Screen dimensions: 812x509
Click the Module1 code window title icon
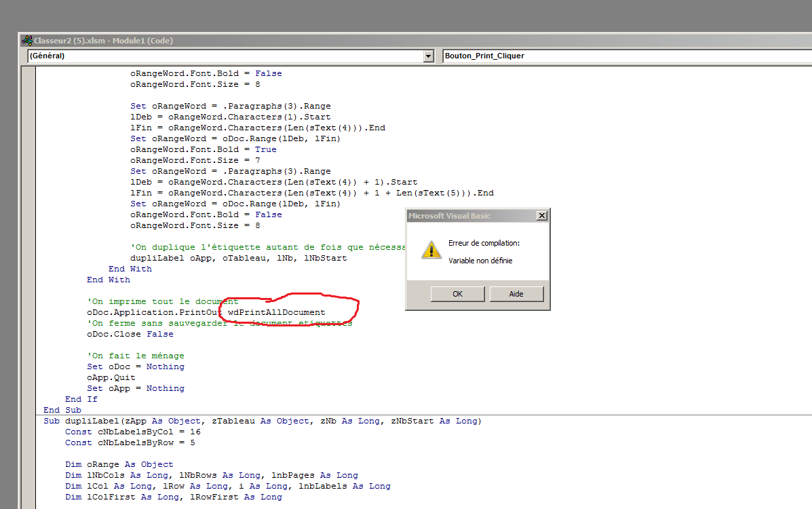(27, 41)
